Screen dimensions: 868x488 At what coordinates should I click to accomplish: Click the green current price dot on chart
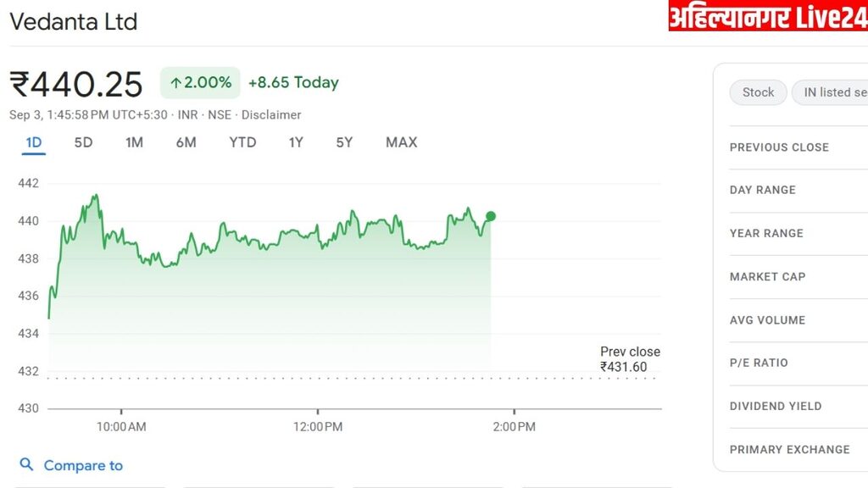pos(491,216)
